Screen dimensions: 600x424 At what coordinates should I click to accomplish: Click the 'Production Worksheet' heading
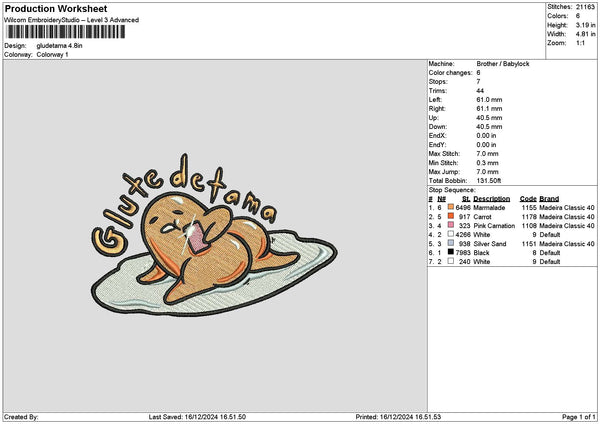pos(56,9)
